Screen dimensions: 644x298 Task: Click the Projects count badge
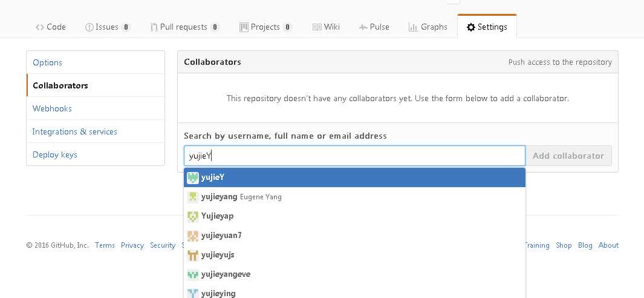tap(287, 27)
